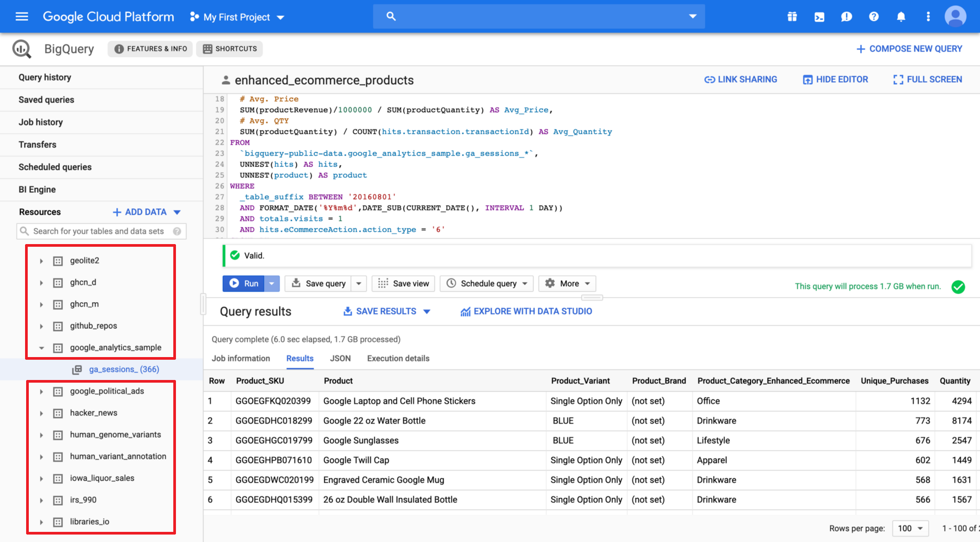The height and width of the screenshot is (542, 980).
Task: Change the rows per page value
Action: (x=910, y=528)
